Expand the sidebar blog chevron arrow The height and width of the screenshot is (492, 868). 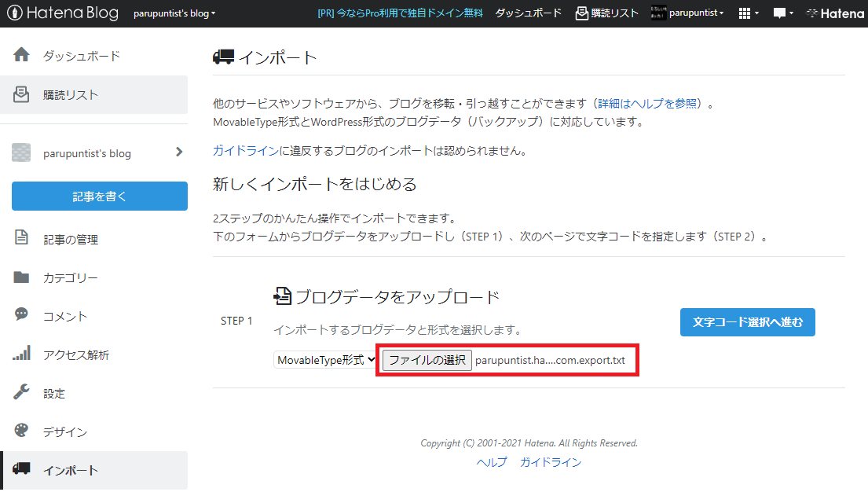point(179,152)
